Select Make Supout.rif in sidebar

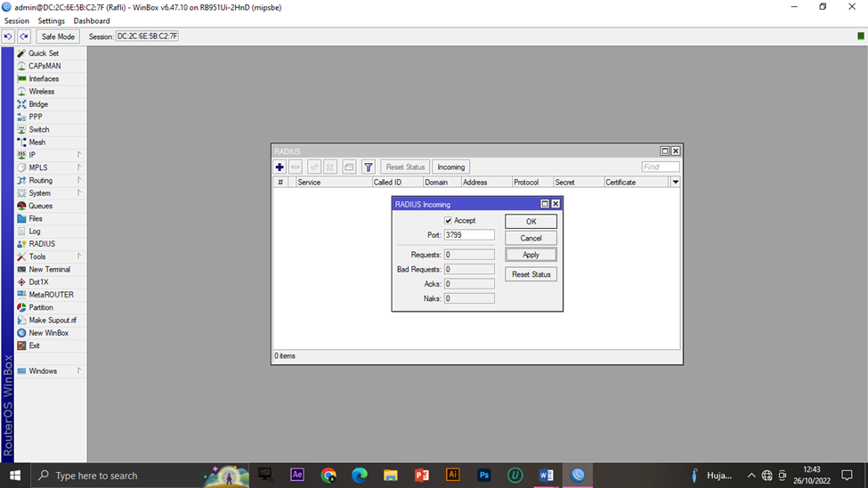[50, 321]
